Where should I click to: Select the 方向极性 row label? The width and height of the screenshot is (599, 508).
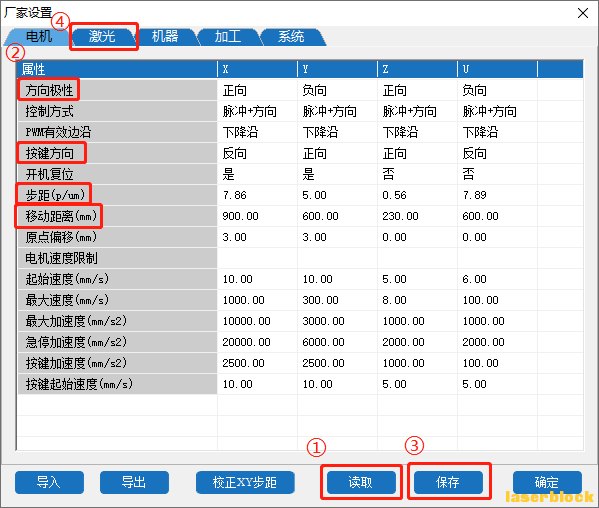tap(118, 90)
